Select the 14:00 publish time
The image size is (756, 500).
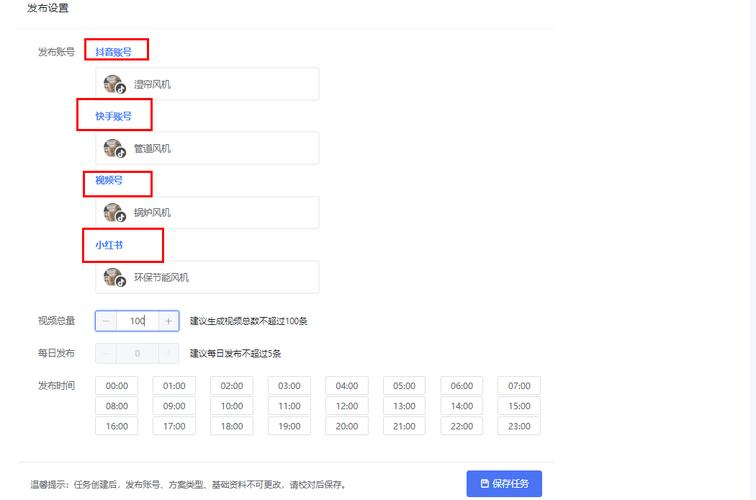[461, 406]
